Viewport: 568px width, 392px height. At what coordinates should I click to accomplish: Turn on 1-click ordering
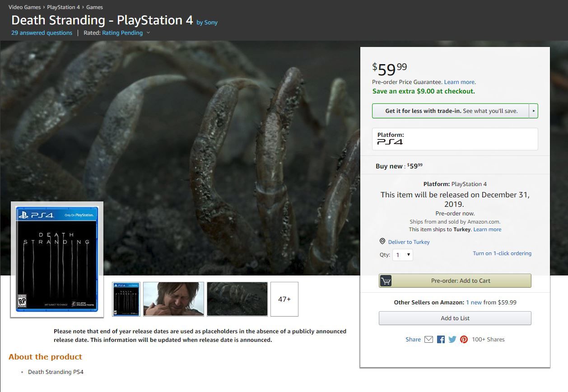click(502, 253)
